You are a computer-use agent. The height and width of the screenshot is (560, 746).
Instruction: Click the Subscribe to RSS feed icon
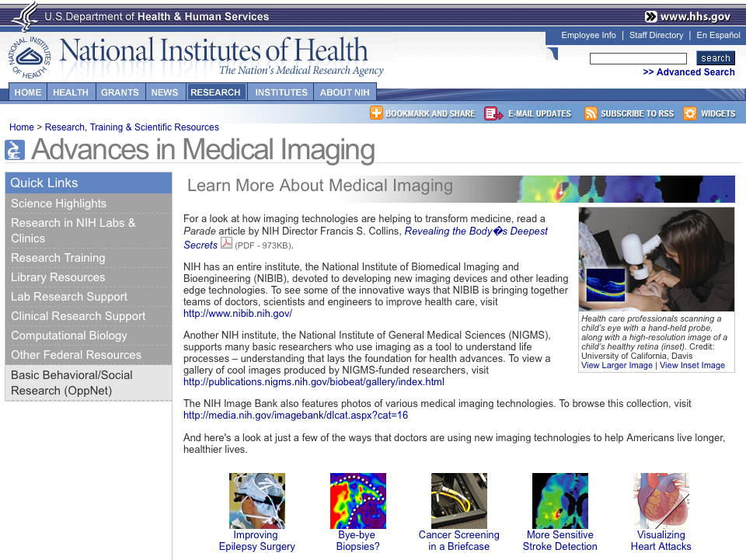591,113
